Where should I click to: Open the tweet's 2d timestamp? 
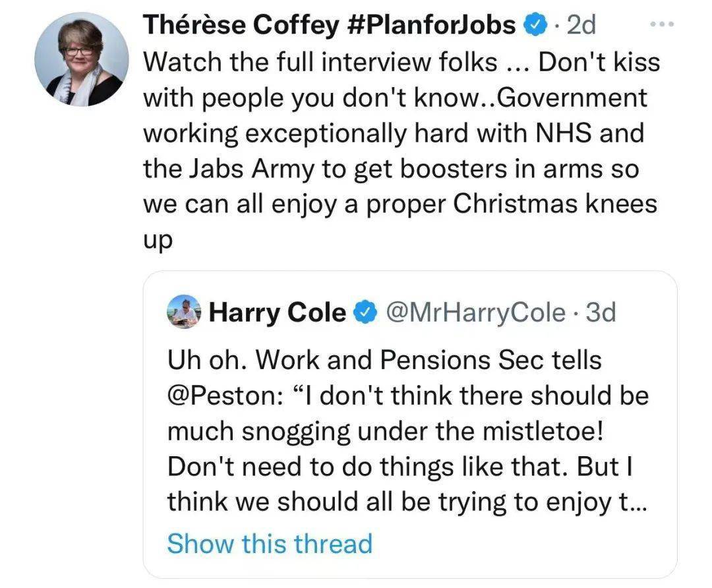[580, 25]
